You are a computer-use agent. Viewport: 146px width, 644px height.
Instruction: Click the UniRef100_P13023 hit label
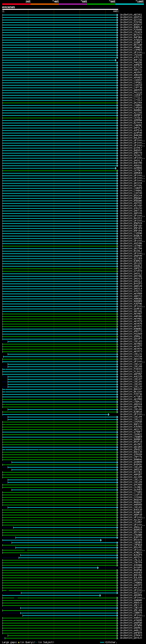(131, 371)
